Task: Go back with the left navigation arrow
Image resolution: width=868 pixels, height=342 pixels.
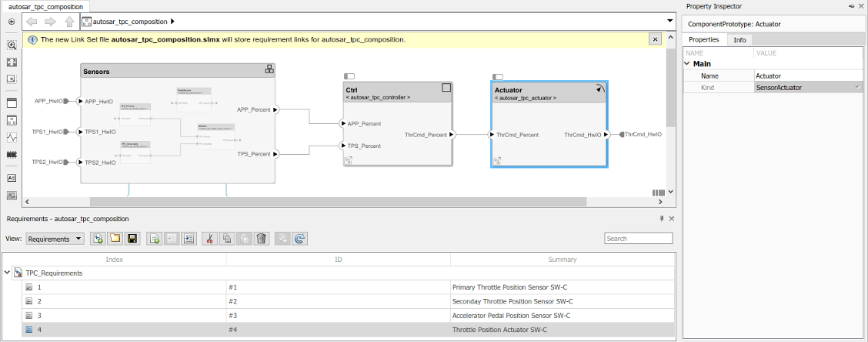Action: pos(32,22)
